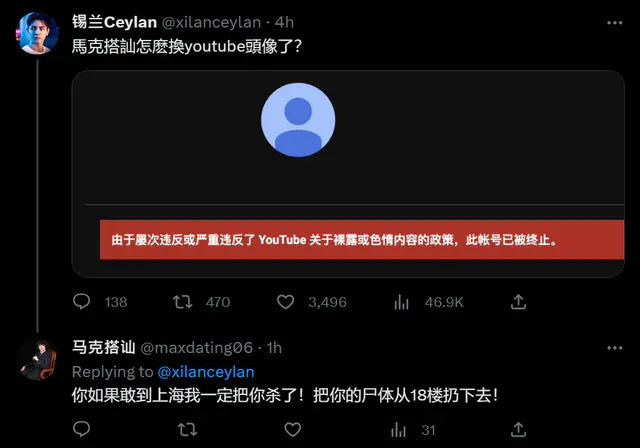640x448 pixels.
Task: Share the 锡兰Ceylan tweet
Action: [518, 302]
